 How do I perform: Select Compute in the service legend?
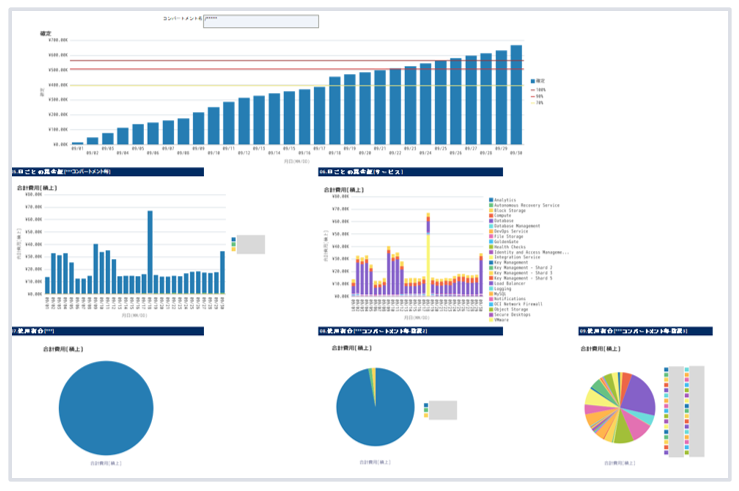point(505,216)
